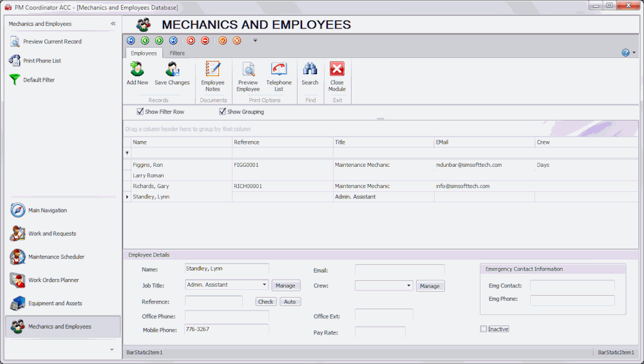Screen dimensions: 644x364
Task: Open Work Orders Planner navigation item
Action: coord(53,280)
